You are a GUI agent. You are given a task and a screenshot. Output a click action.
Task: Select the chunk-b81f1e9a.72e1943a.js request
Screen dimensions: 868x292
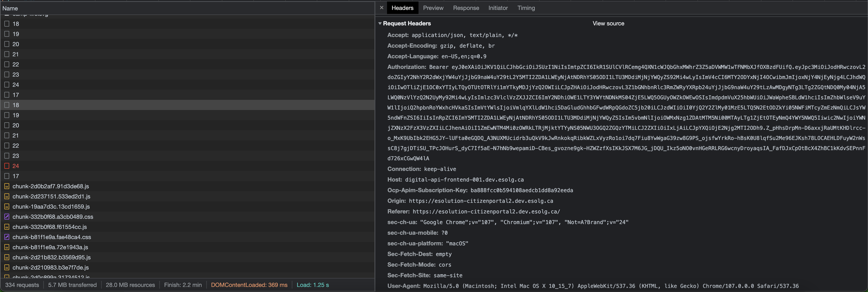pyautogui.click(x=50, y=247)
